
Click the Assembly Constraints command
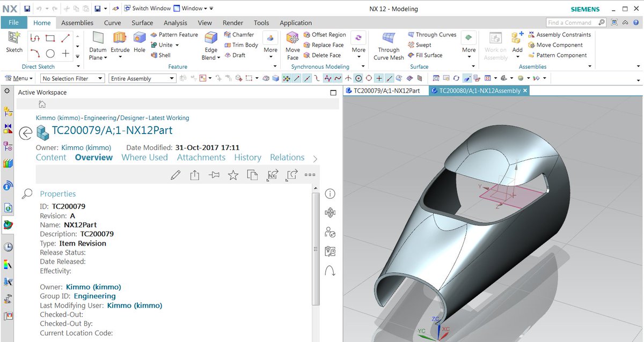pos(559,35)
